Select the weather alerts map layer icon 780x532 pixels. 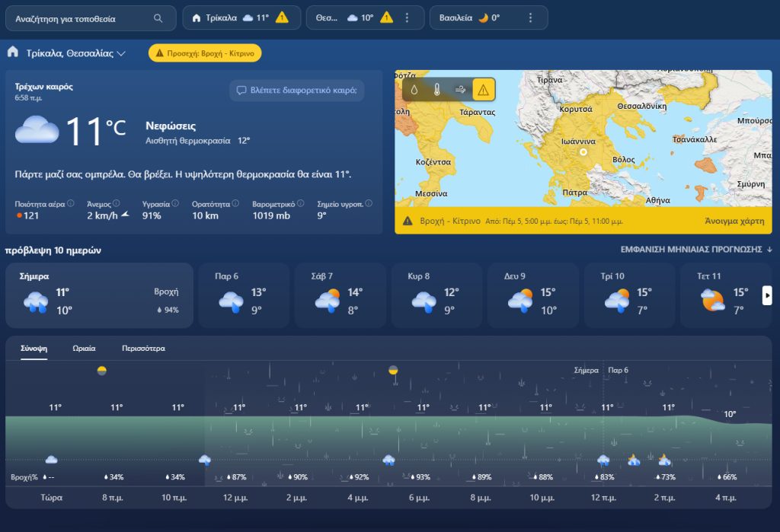[x=483, y=89]
